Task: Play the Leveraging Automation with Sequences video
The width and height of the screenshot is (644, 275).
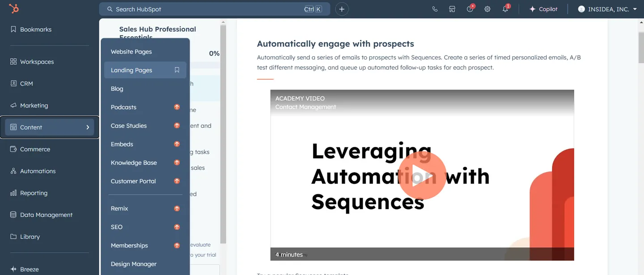Action: click(422, 175)
